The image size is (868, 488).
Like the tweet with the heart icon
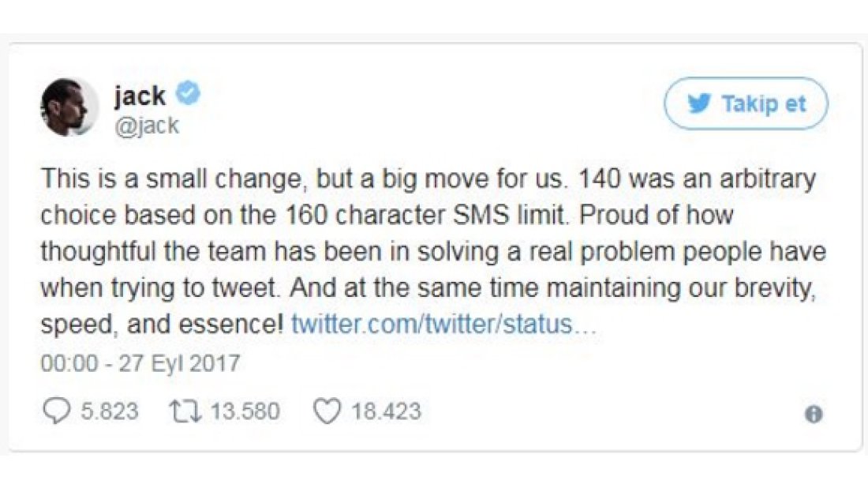click(325, 411)
